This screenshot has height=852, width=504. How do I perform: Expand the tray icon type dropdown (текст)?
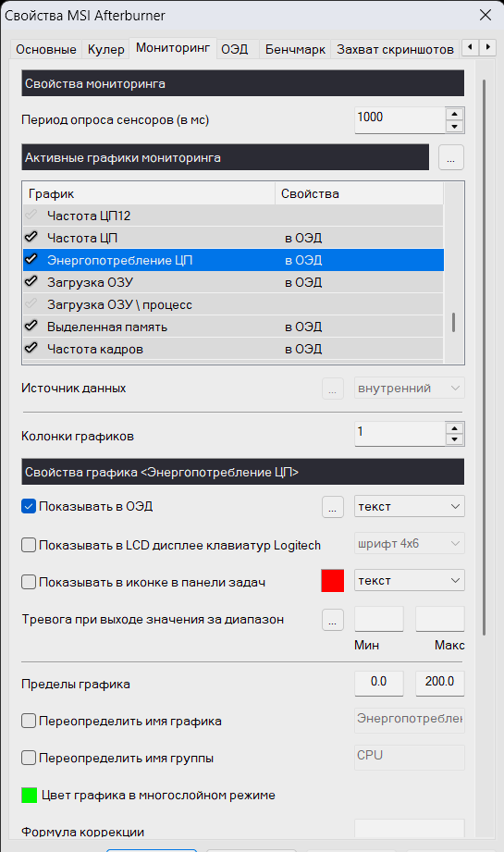[410, 580]
